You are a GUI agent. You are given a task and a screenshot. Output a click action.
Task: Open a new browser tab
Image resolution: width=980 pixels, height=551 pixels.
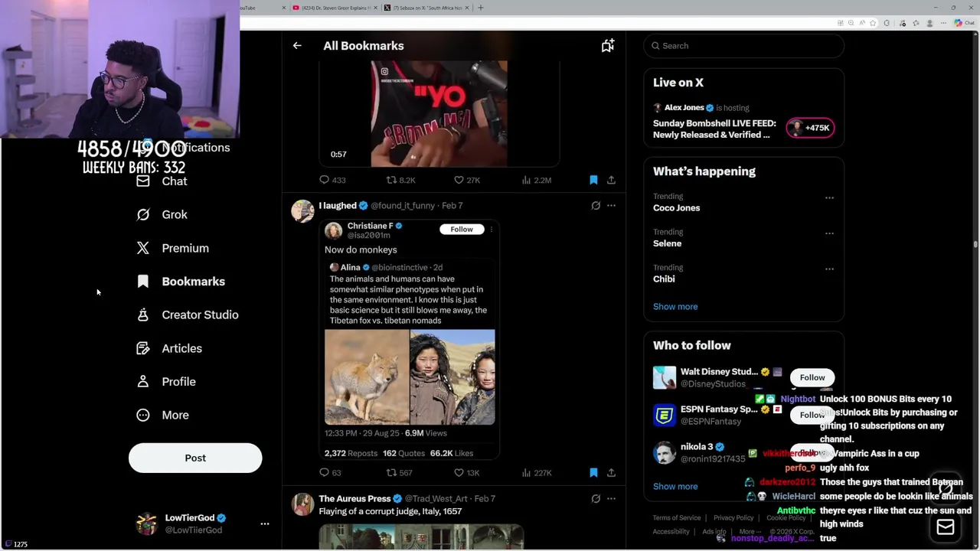(481, 8)
